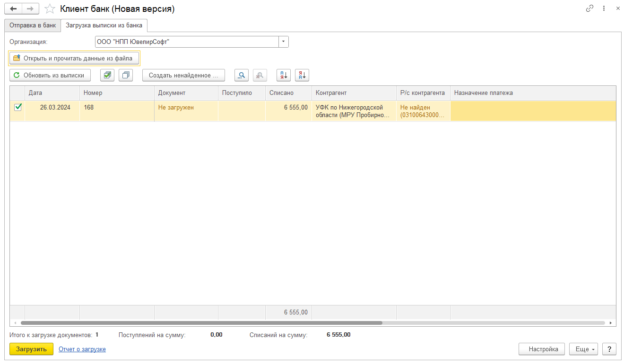Select Загрузка выписки из банка tab
This screenshot has height=364, width=624.
point(104,25)
